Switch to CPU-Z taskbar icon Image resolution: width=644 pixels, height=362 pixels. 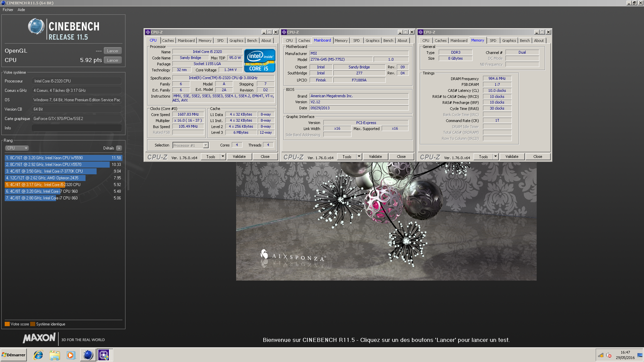(x=104, y=355)
